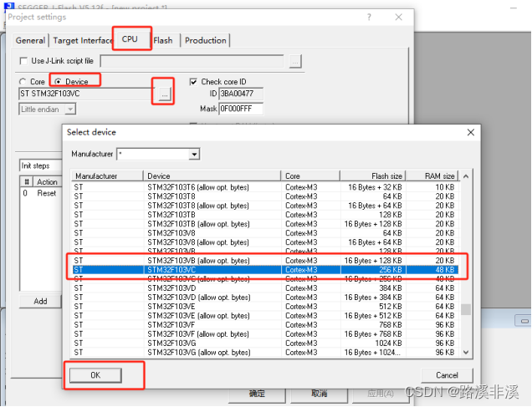The width and height of the screenshot is (532, 407).
Task: Open the Flash tab
Action: tap(163, 41)
